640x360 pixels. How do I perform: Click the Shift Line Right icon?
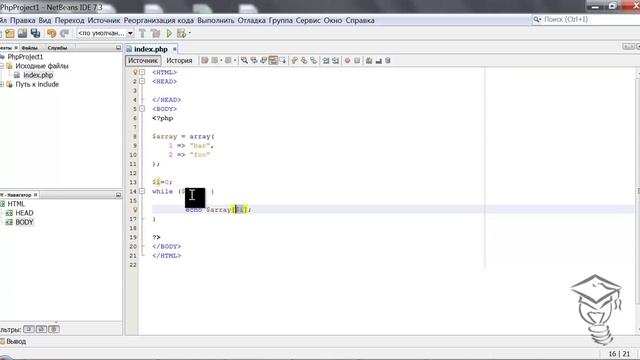[336, 60]
